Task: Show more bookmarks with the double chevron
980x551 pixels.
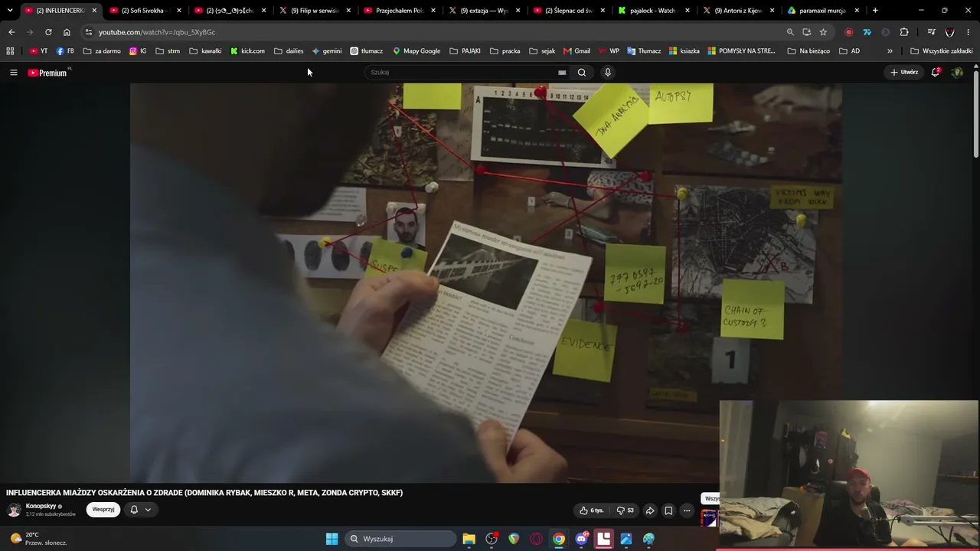Action: (890, 51)
